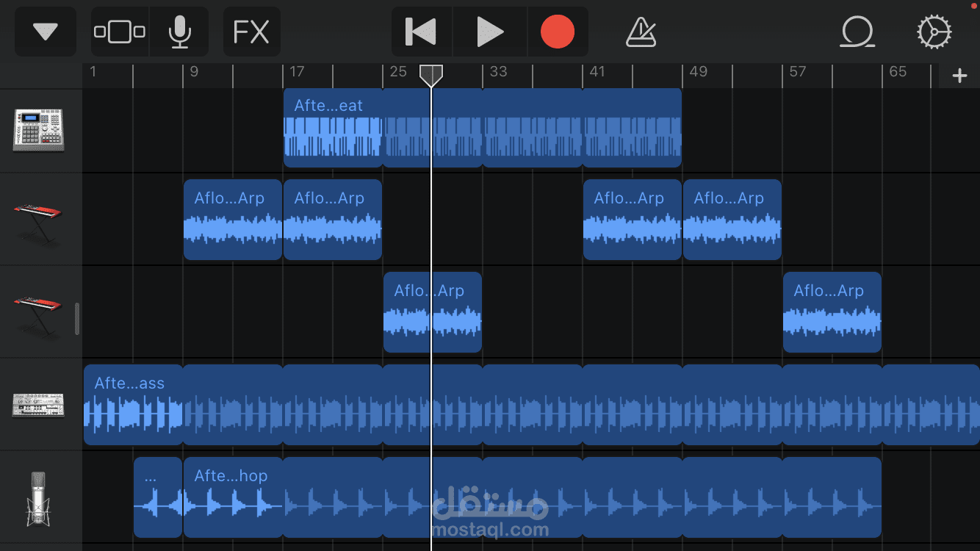Tap the microphone instrument button
Viewport: 980px width, 551px height.
tap(179, 32)
